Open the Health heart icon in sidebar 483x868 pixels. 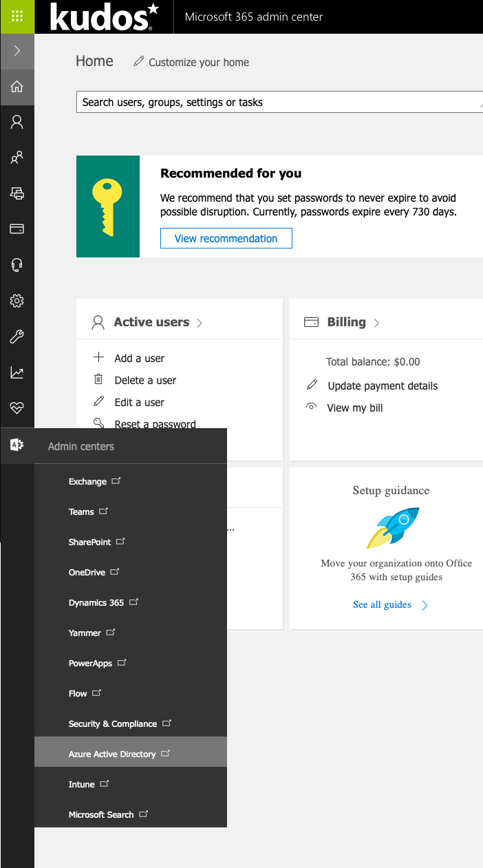pos(17,408)
